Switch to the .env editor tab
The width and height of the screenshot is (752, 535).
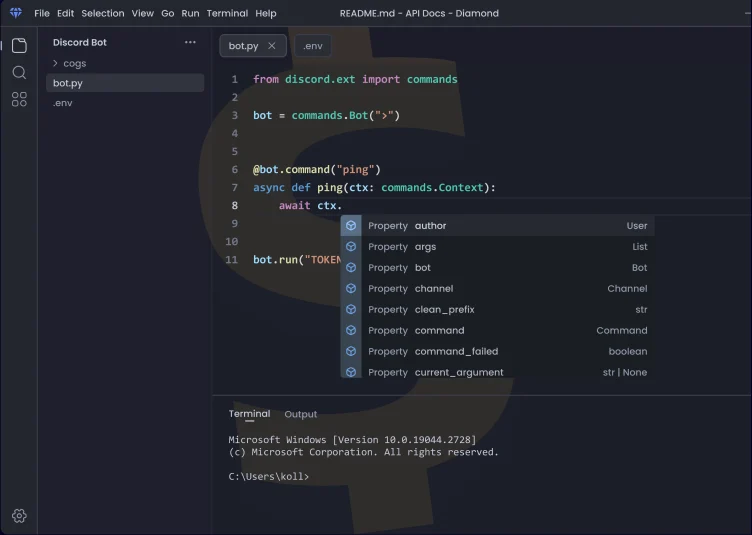(313, 46)
